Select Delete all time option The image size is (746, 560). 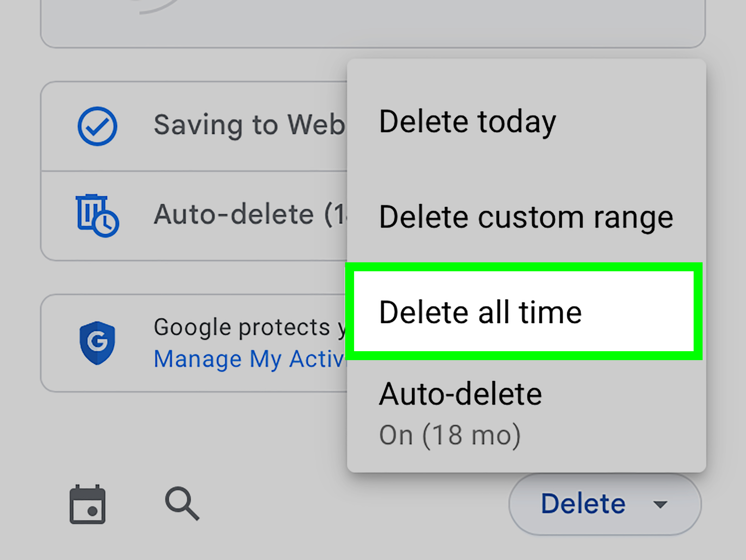524,311
